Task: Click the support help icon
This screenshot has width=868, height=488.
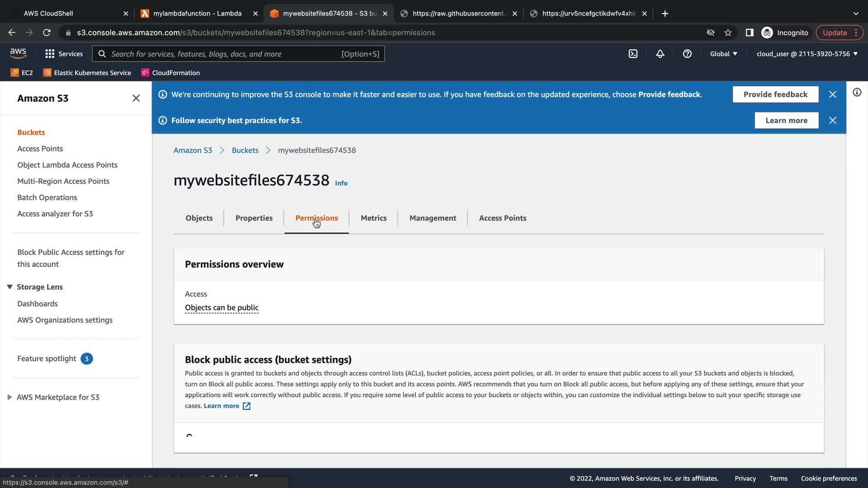Action: coord(687,54)
